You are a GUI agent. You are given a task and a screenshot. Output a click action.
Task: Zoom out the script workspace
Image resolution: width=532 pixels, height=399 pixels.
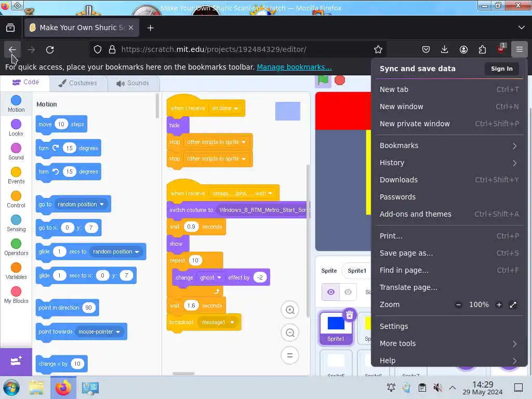(x=290, y=332)
